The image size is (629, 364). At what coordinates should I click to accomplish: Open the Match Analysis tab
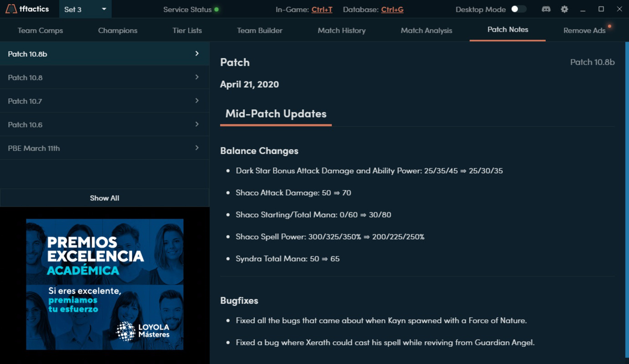(426, 30)
